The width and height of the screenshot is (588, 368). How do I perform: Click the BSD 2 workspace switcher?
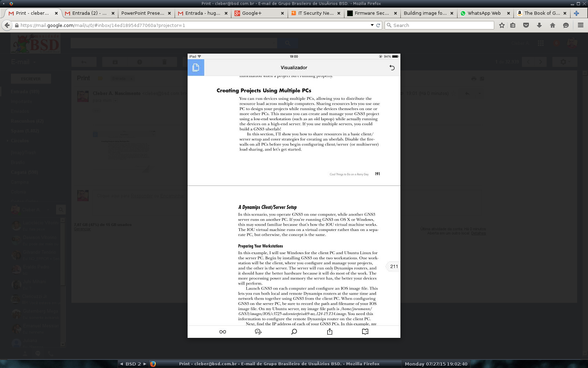133,364
